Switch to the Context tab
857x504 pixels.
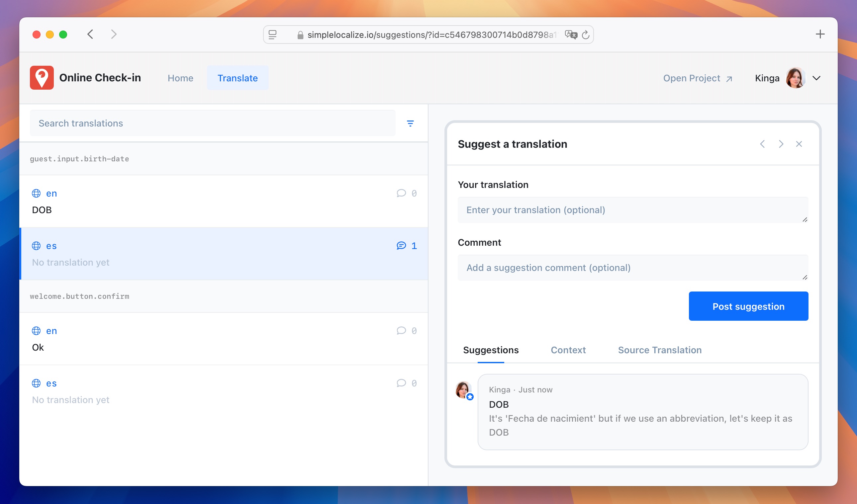pyautogui.click(x=568, y=350)
